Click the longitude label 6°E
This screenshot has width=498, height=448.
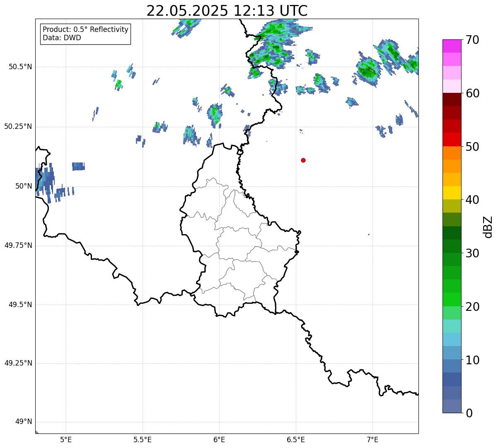(219, 440)
